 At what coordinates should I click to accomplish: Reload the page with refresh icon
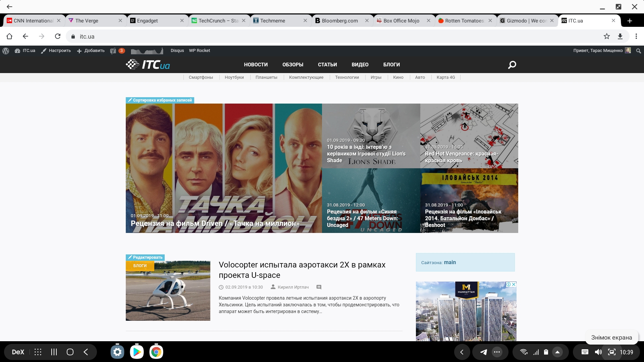[58, 36]
